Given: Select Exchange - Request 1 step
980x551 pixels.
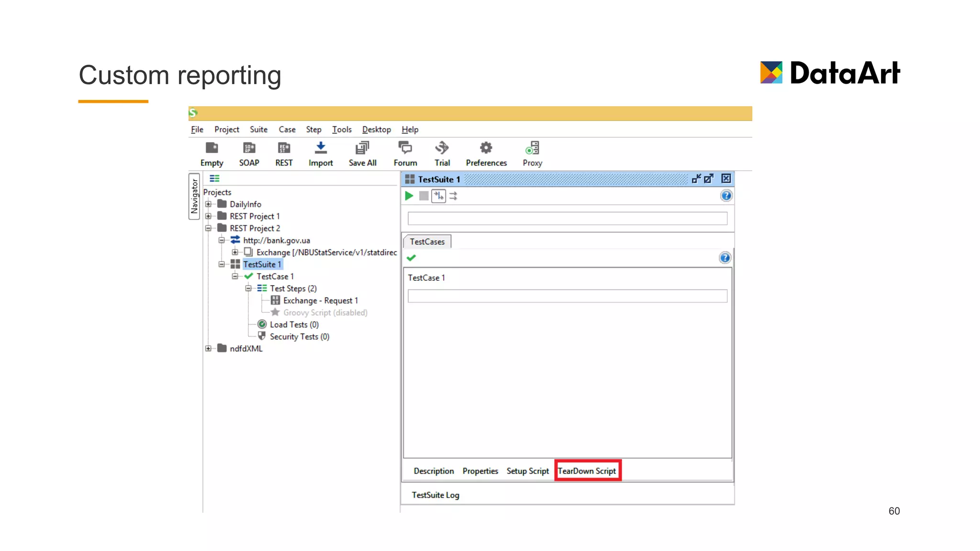Looking at the screenshot, I should coord(321,300).
